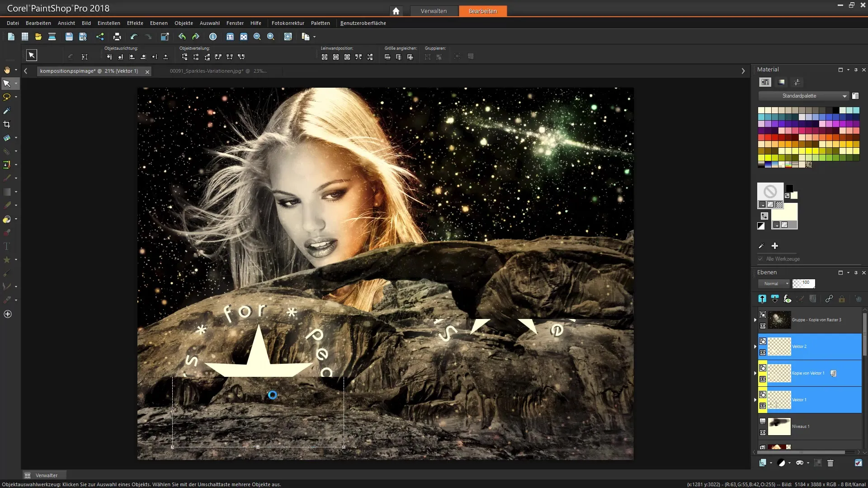Click the link layers chain icon
The width and height of the screenshot is (868, 488).
829,299
